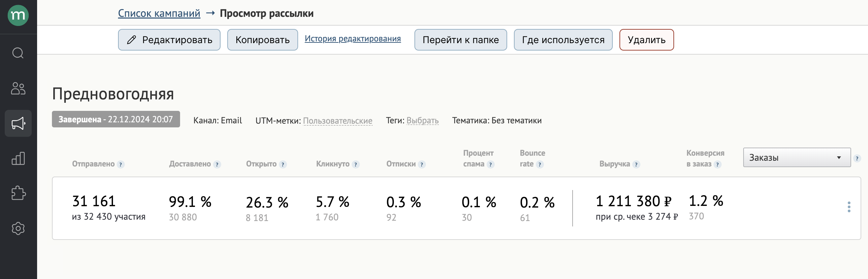Click Выбрать link next to Теги
The height and width of the screenshot is (279, 868).
(423, 121)
